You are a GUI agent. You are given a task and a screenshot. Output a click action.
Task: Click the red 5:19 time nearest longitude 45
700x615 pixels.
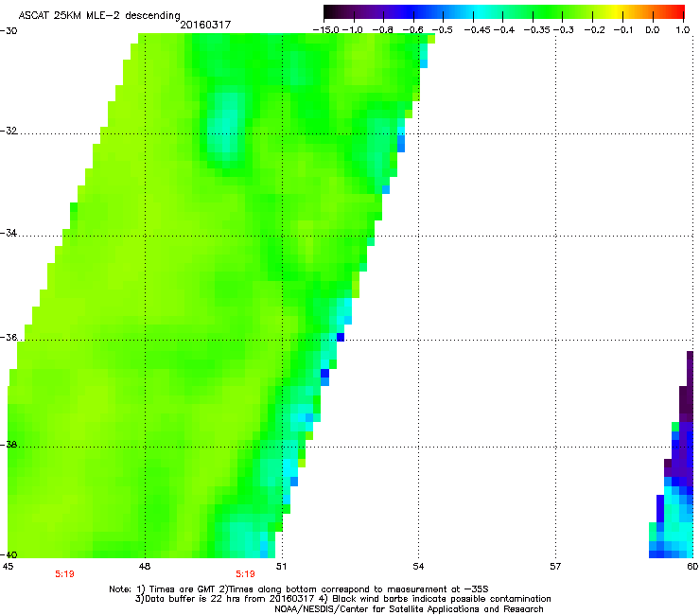tap(64, 574)
